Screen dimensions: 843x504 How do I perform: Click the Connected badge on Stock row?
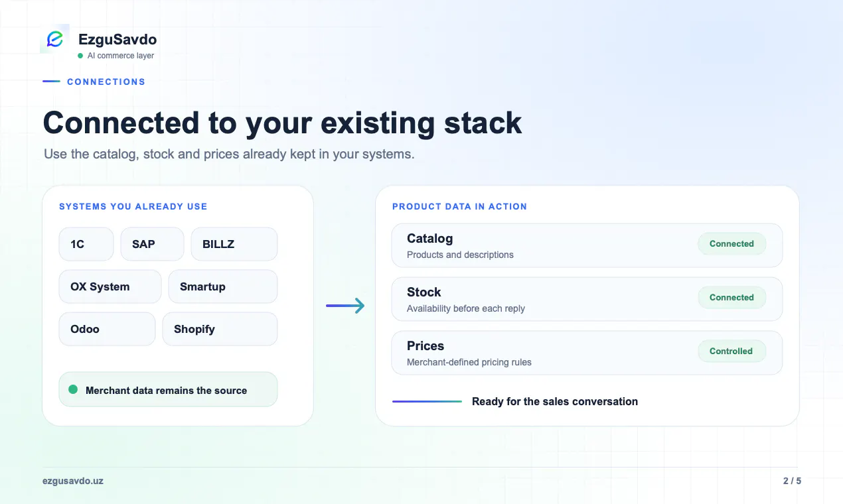[731, 298]
